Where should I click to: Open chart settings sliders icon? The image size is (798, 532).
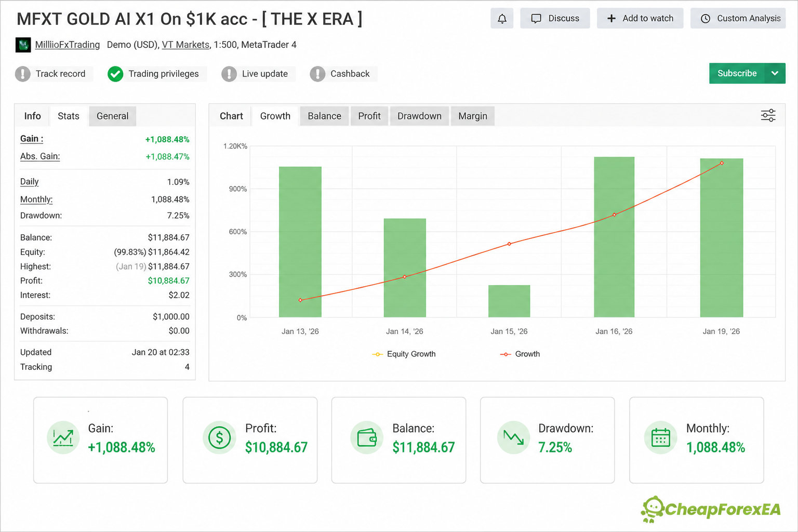pyautogui.click(x=768, y=115)
